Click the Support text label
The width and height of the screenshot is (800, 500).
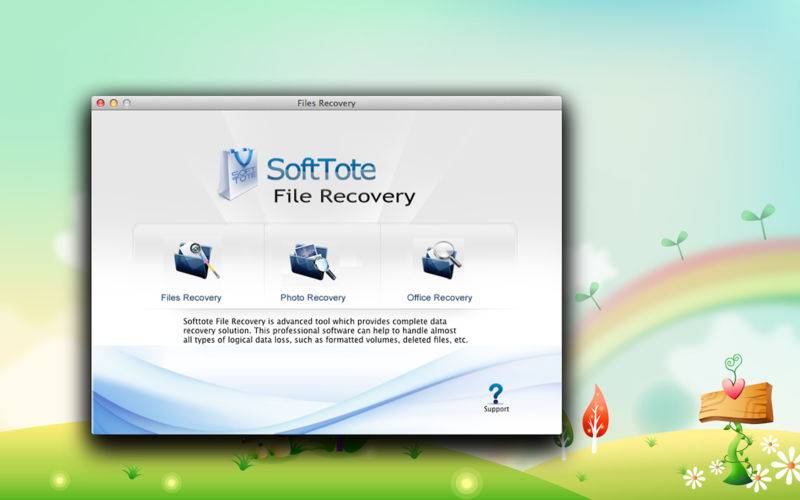coord(496,409)
